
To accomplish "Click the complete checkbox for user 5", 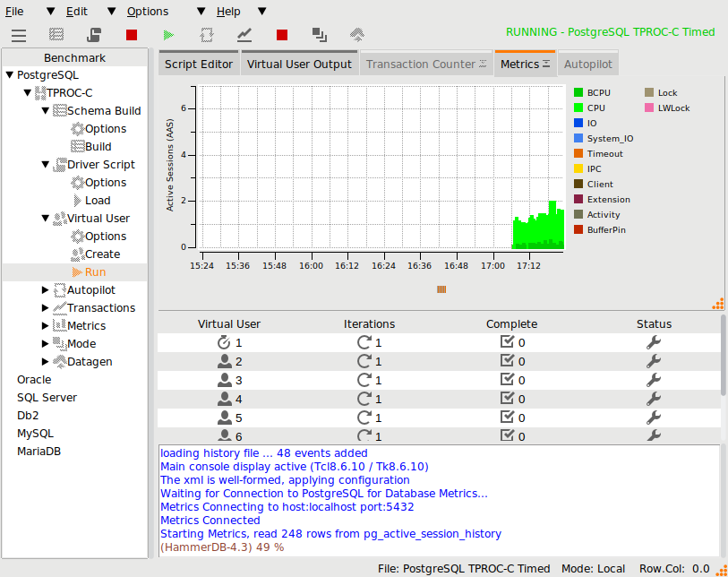I will coord(507,418).
